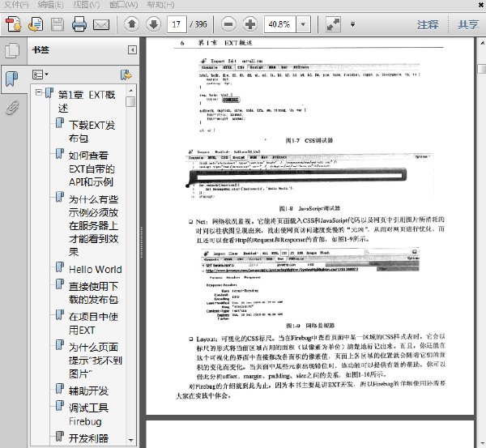Select bookmark 下载EXT发布包
The image size is (486, 448).
click(92, 131)
